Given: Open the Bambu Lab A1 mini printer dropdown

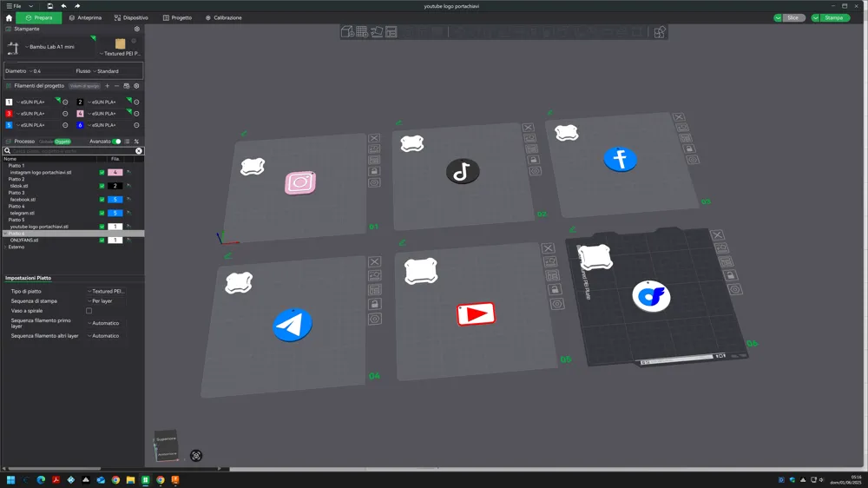Looking at the screenshot, I should click(49, 47).
